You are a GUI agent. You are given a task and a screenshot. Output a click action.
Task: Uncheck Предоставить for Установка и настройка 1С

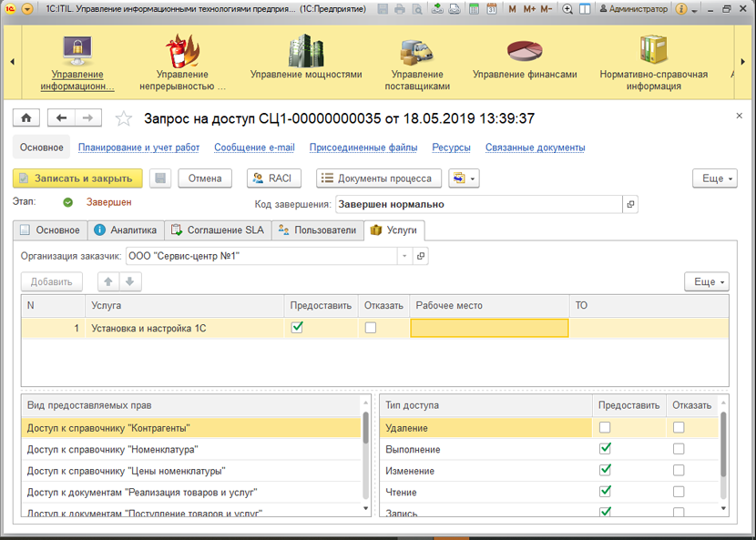(297, 328)
